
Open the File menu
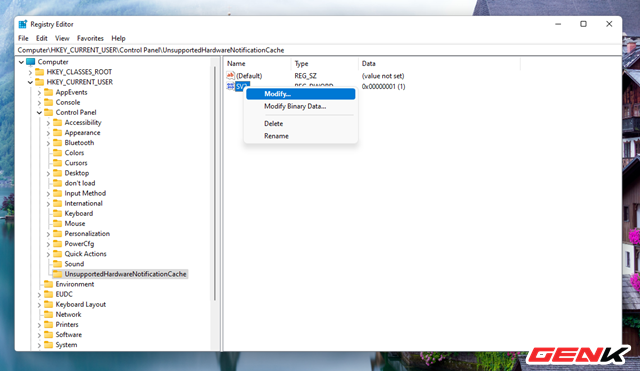(23, 38)
